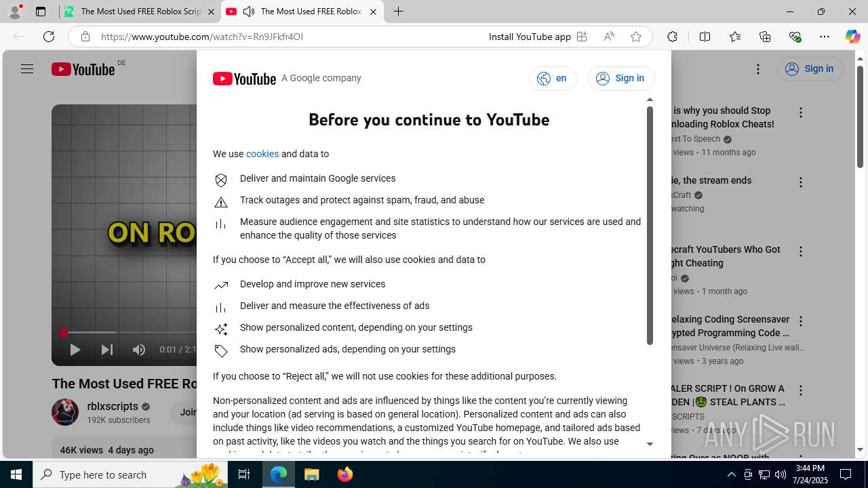Toggle Split screen view
The width and height of the screenshot is (868, 488).
click(705, 37)
